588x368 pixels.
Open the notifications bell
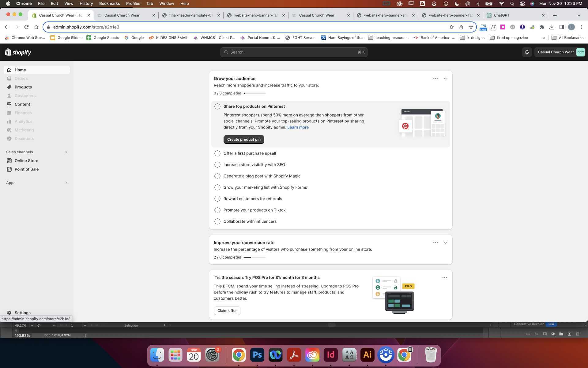[526, 52]
